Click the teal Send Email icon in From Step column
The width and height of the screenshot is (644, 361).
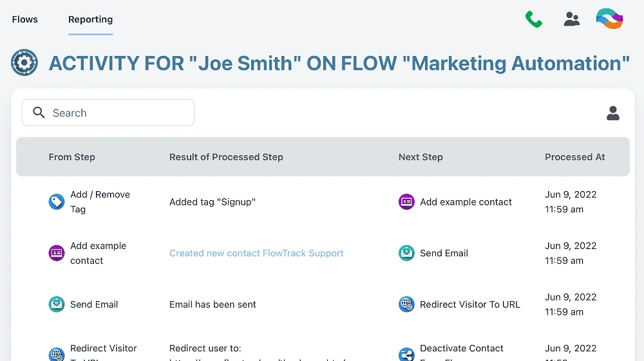(x=57, y=304)
